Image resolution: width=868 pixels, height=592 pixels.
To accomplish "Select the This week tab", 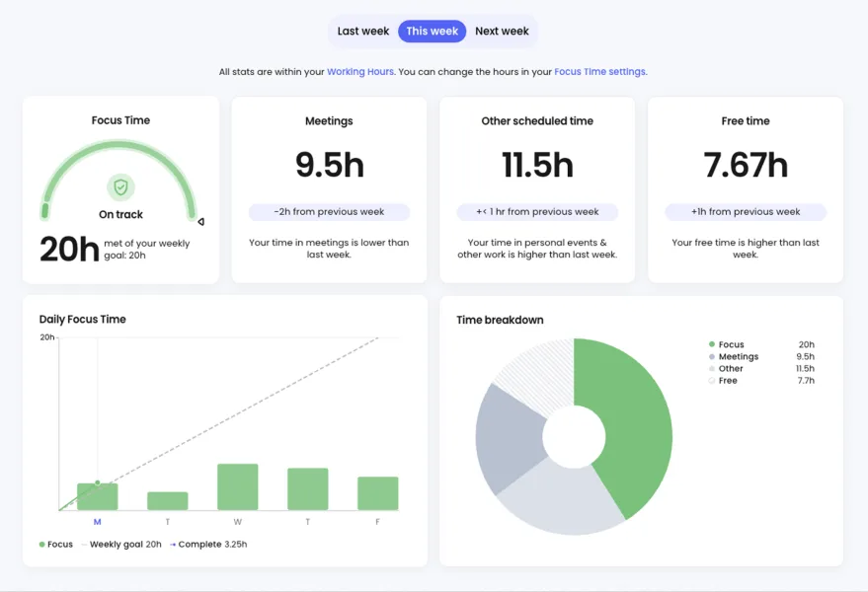I will 432,31.
